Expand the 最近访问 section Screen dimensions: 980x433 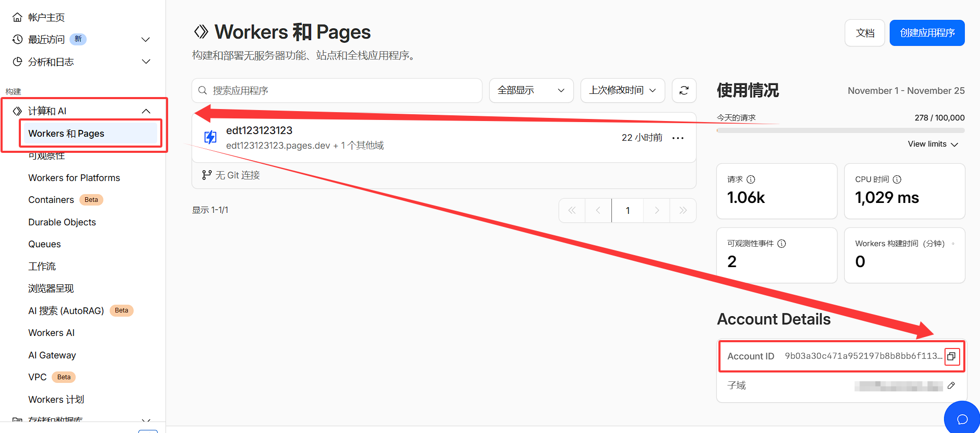[146, 40]
